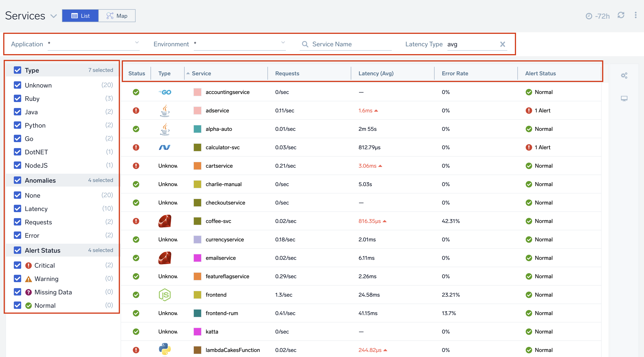
Task: Uncheck the Ruby type filter
Action: 17,98
